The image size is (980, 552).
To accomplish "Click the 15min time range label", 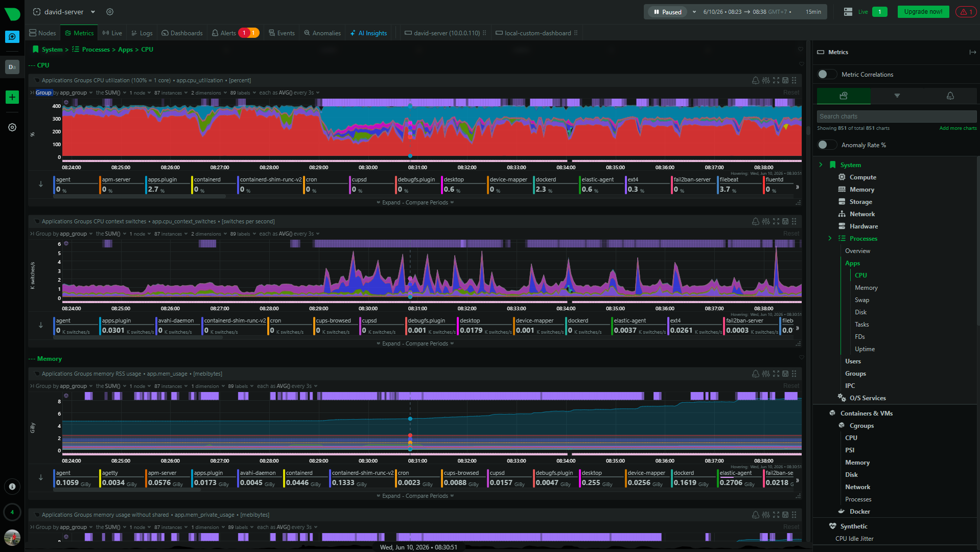I will click(813, 12).
